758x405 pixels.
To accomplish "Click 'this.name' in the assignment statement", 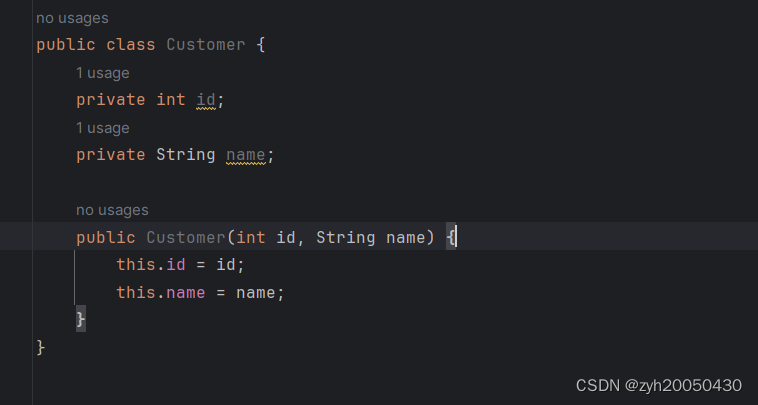I will click(x=160, y=293).
